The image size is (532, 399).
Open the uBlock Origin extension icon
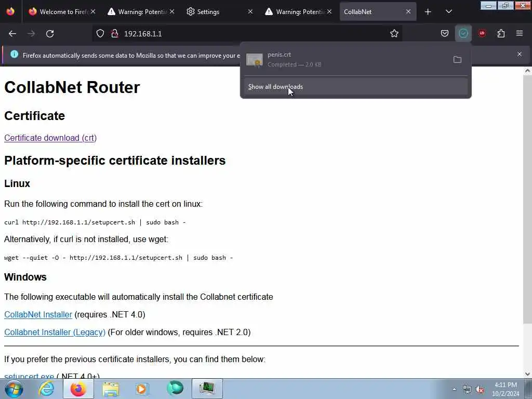[482, 33]
